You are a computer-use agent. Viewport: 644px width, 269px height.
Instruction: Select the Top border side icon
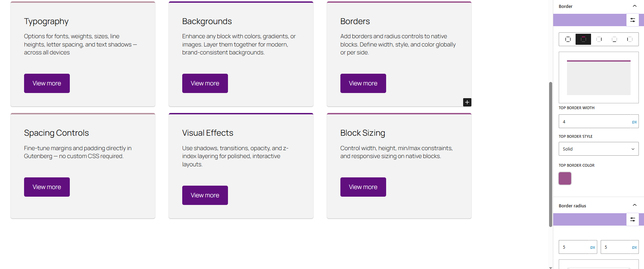(x=583, y=39)
